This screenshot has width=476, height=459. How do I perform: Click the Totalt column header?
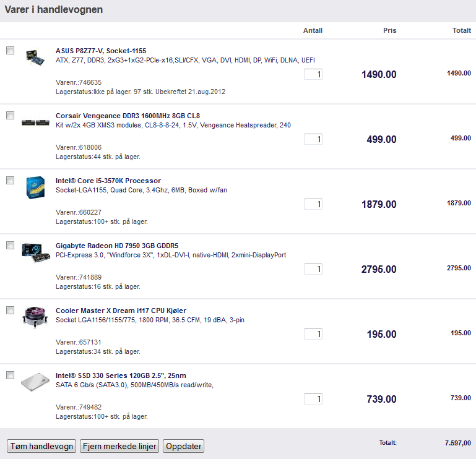(461, 30)
